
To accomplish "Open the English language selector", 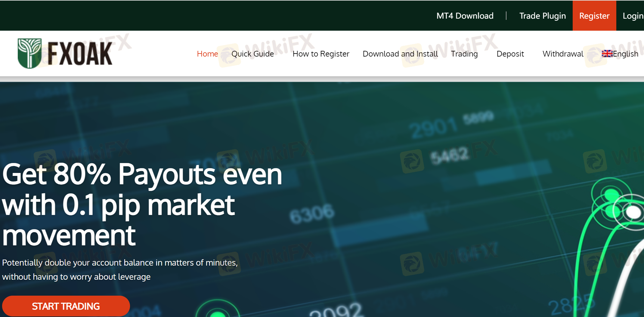I will (x=620, y=54).
